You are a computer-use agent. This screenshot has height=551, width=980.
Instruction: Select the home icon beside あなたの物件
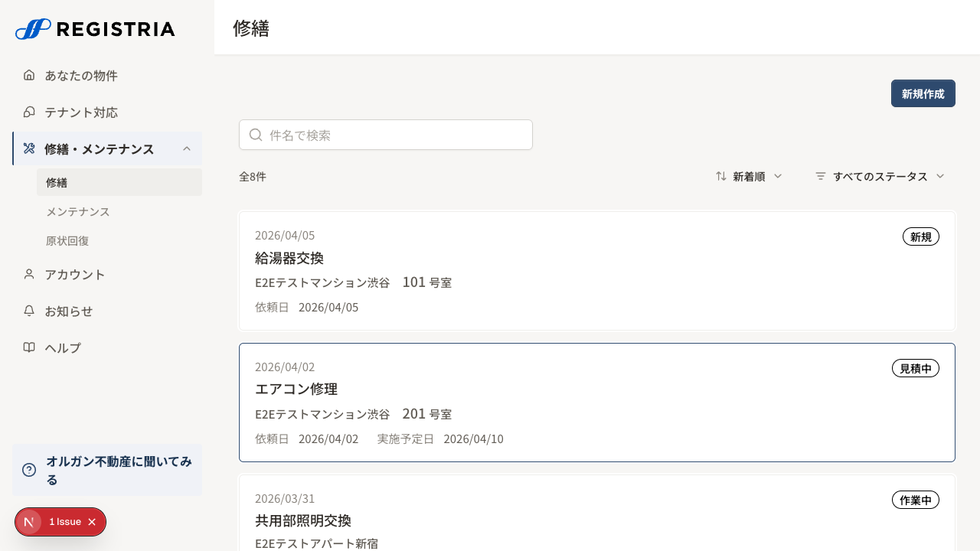(28, 75)
